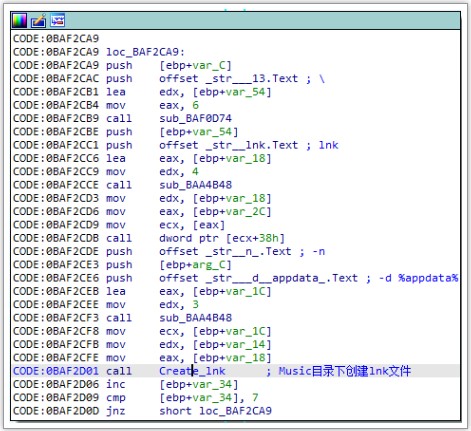Click address CODE:0BAF2D01 on highlighted line
Image resolution: width=471 pixels, height=431 pixels.
pos(56,371)
